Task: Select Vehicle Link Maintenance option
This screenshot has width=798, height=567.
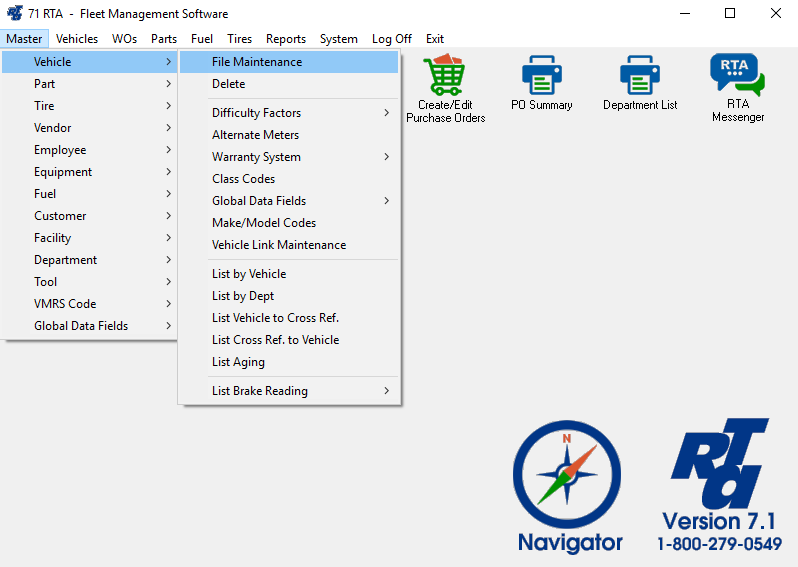Action: (279, 245)
